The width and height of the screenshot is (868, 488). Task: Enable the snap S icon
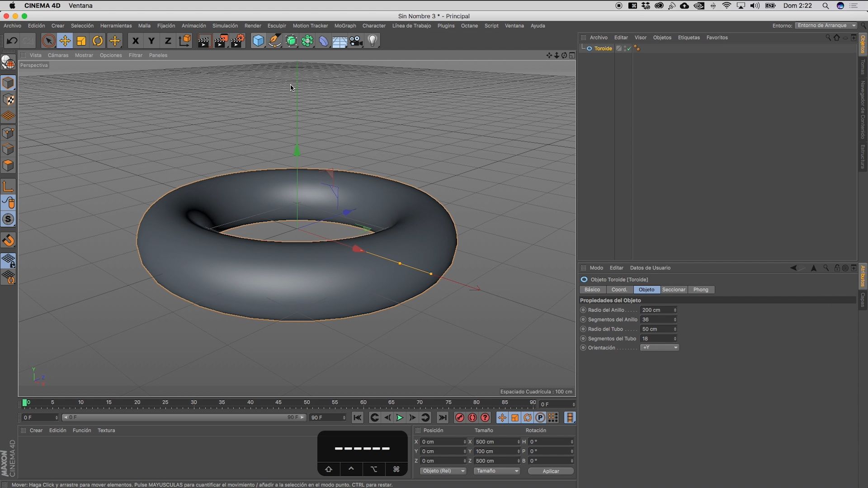coord(8,220)
